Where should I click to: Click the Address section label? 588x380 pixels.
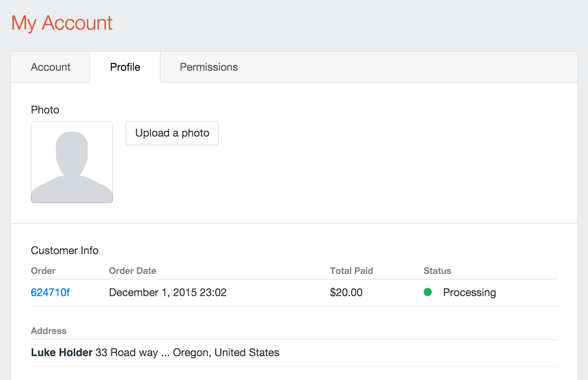point(48,331)
